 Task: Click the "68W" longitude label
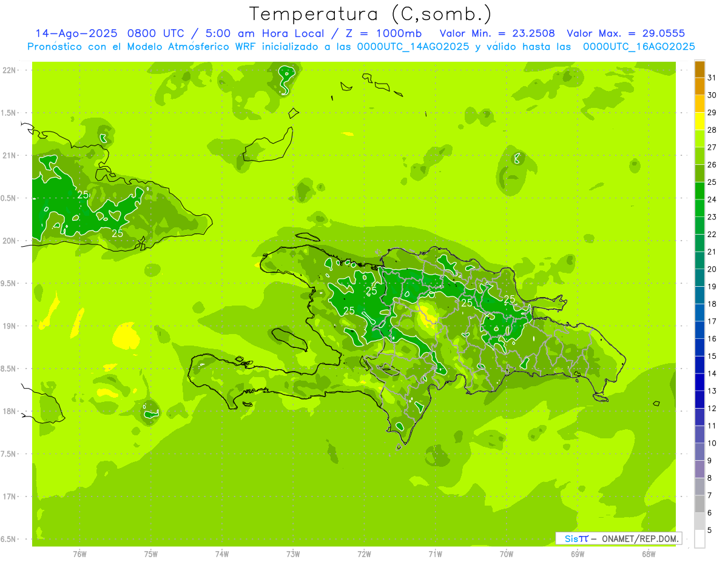[x=649, y=554]
